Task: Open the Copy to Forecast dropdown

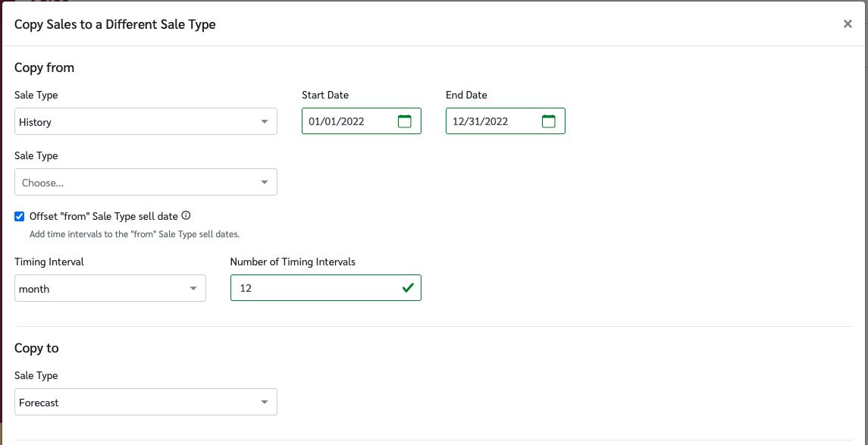Action: [136, 402]
